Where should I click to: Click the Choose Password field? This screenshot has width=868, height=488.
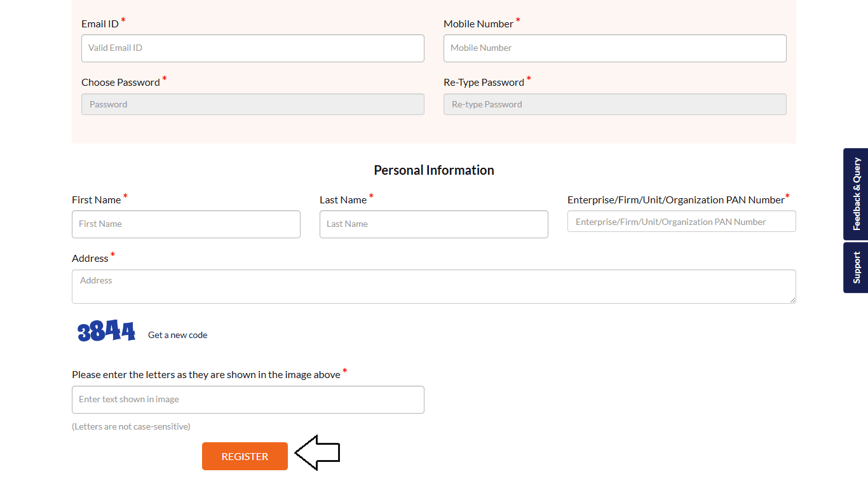252,104
